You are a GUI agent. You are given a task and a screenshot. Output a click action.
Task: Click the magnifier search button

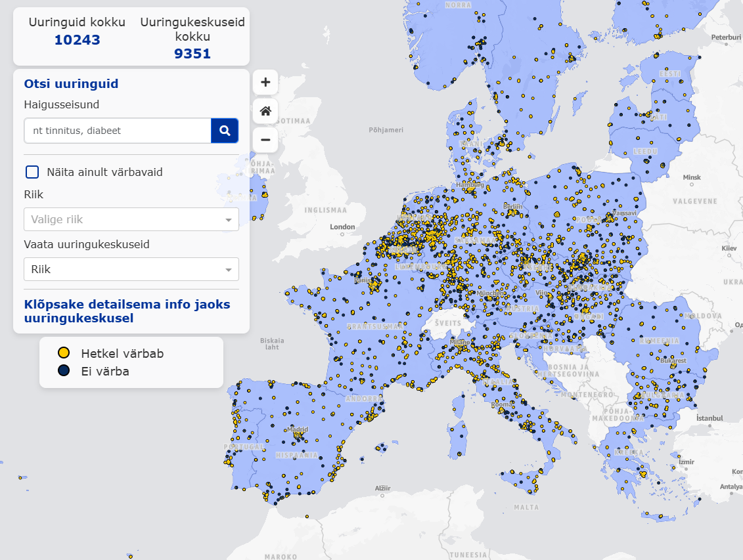[x=225, y=131]
